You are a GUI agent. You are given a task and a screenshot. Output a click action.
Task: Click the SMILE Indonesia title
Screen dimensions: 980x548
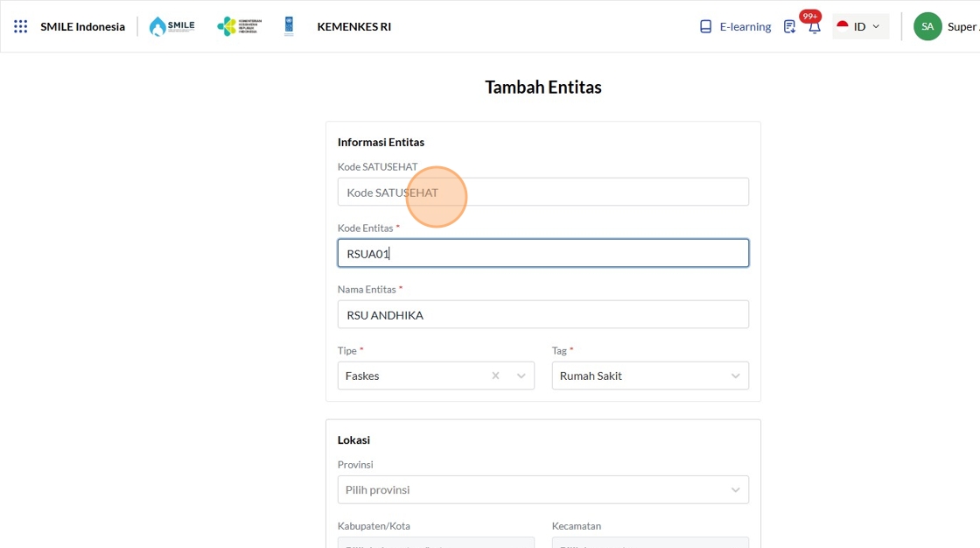pos(82,26)
